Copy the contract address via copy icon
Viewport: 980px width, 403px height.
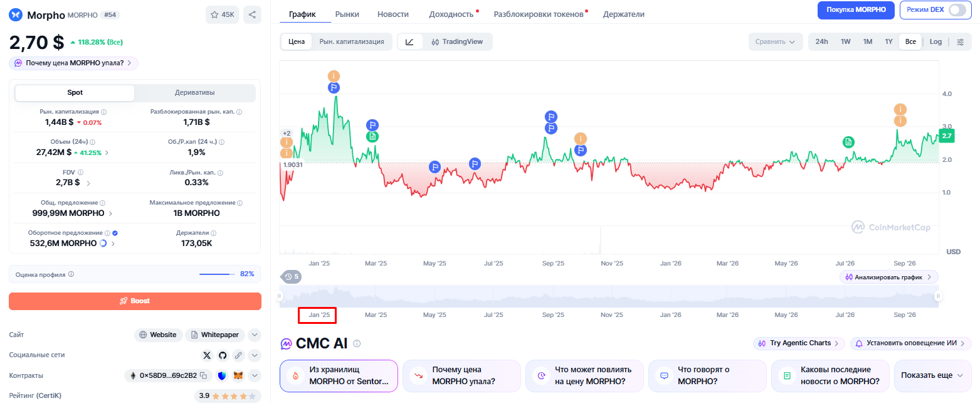coord(203,375)
